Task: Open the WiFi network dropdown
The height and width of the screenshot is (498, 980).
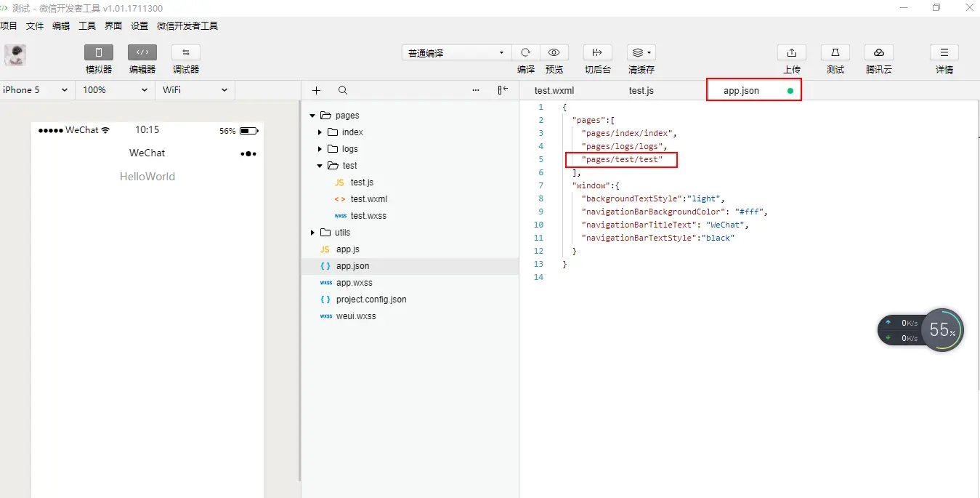Action: coord(195,90)
